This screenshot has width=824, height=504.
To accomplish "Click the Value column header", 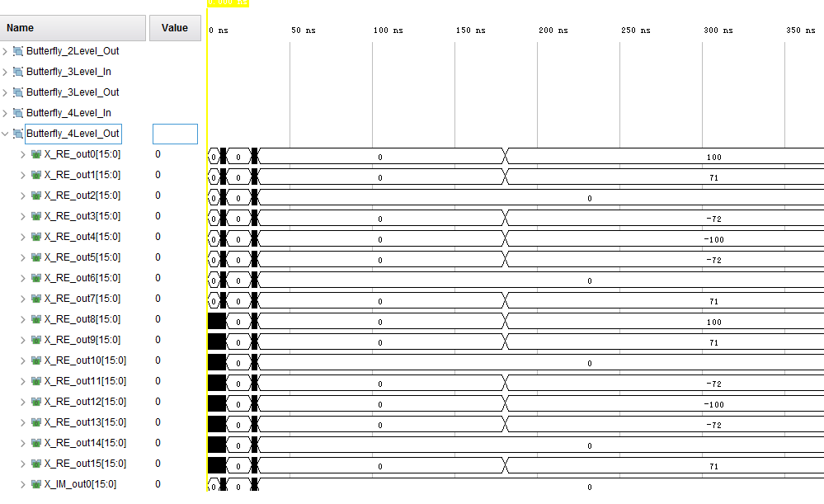I will coord(175,28).
